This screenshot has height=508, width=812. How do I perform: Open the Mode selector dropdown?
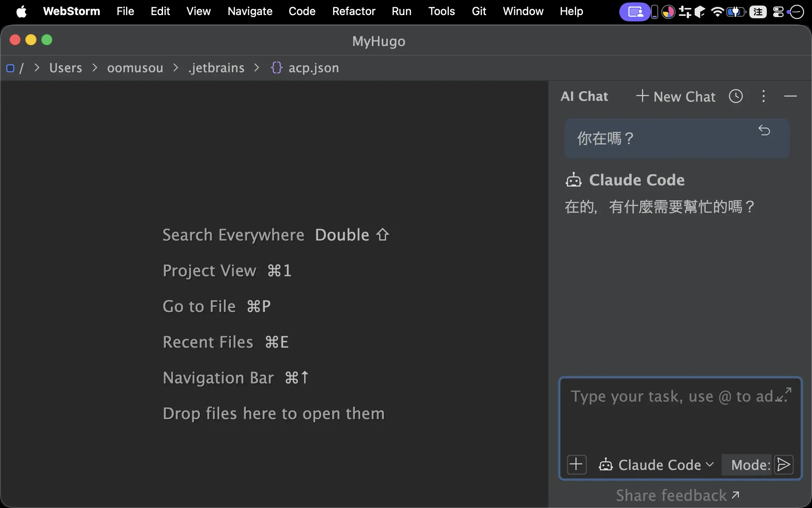coord(747,465)
